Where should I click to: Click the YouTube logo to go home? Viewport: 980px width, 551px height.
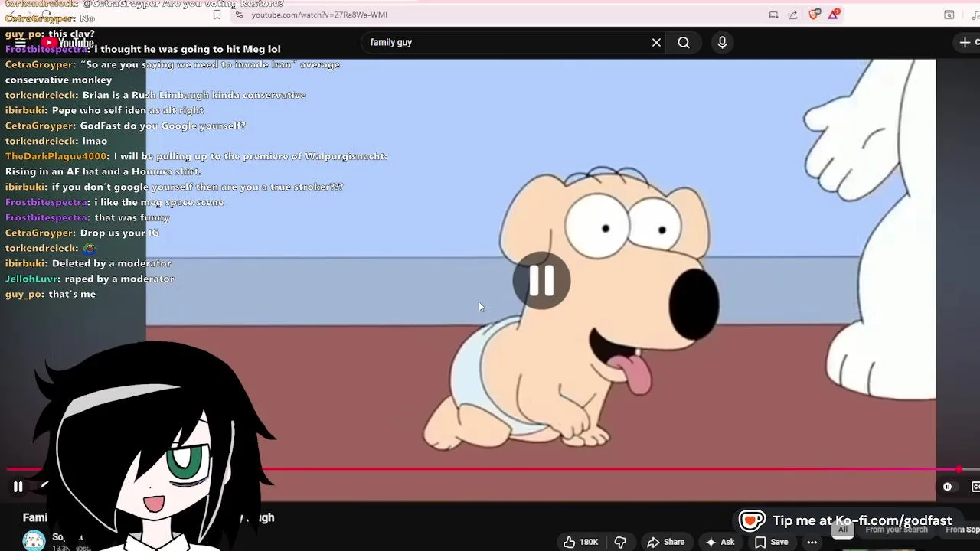(68, 43)
